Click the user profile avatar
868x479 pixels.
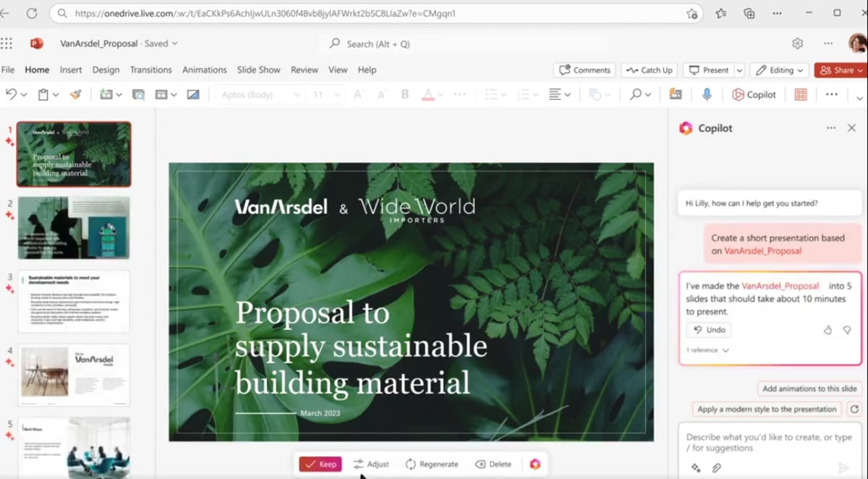pyautogui.click(x=858, y=43)
